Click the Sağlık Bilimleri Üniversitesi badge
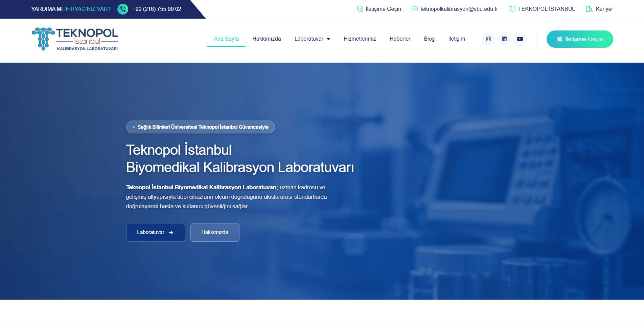 pyautogui.click(x=201, y=127)
